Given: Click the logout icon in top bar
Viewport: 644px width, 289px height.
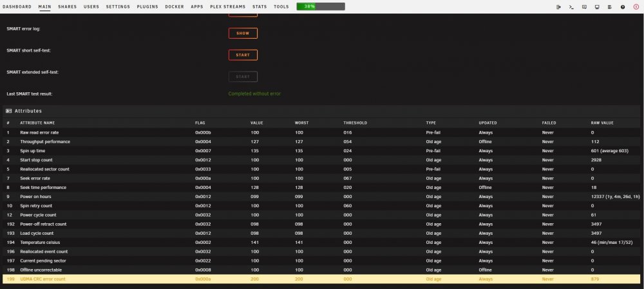Looking at the screenshot, I should pyautogui.click(x=558, y=7).
